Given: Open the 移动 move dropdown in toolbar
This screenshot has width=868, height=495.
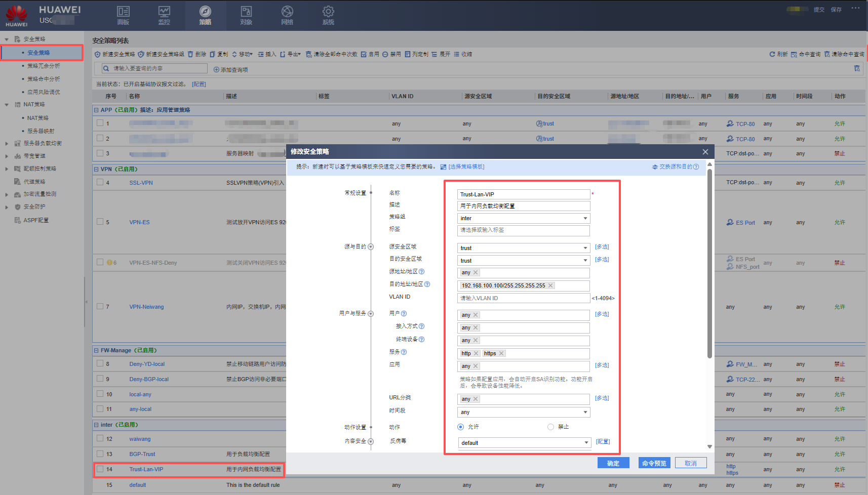Looking at the screenshot, I should 242,54.
